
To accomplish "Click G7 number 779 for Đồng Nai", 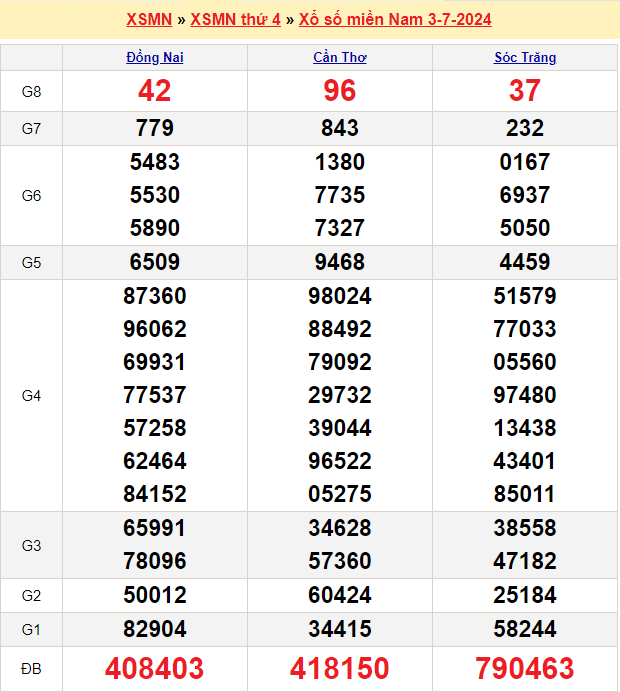I will pyautogui.click(x=155, y=128).
